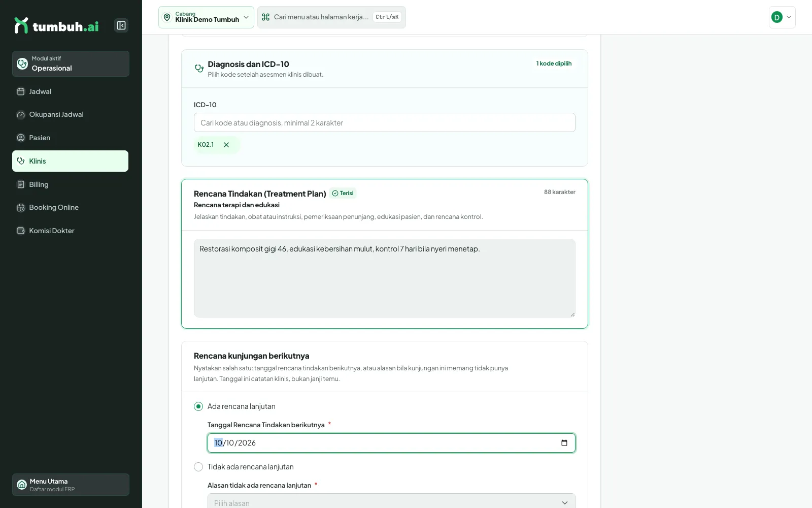Open Menu Utama module list
812x508 pixels.
[71, 485]
